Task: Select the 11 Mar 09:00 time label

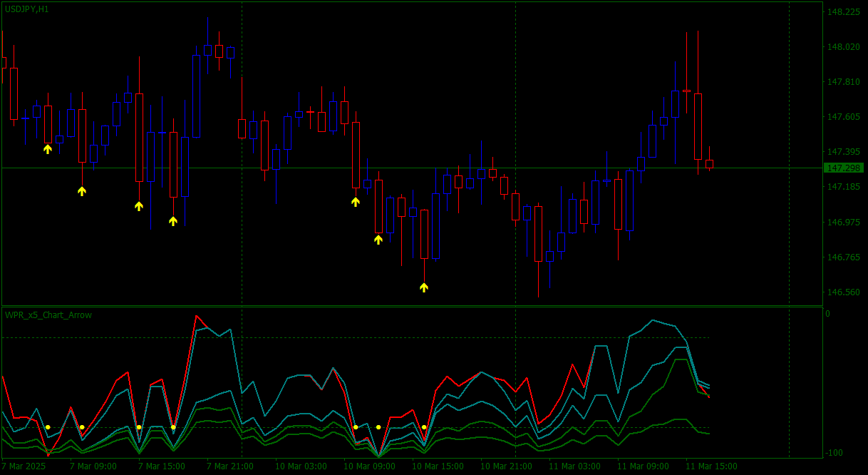Action: (x=643, y=466)
